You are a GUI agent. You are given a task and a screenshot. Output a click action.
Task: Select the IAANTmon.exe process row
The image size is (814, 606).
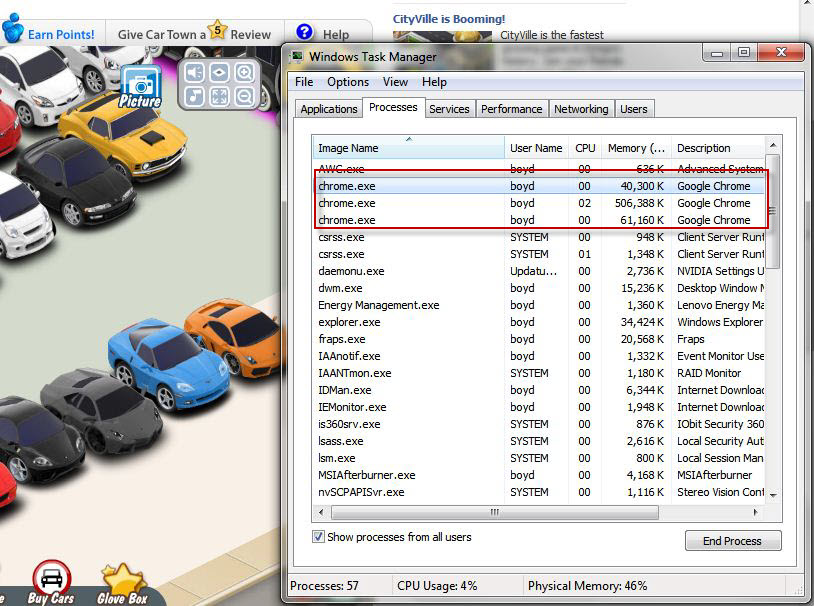pos(539,373)
